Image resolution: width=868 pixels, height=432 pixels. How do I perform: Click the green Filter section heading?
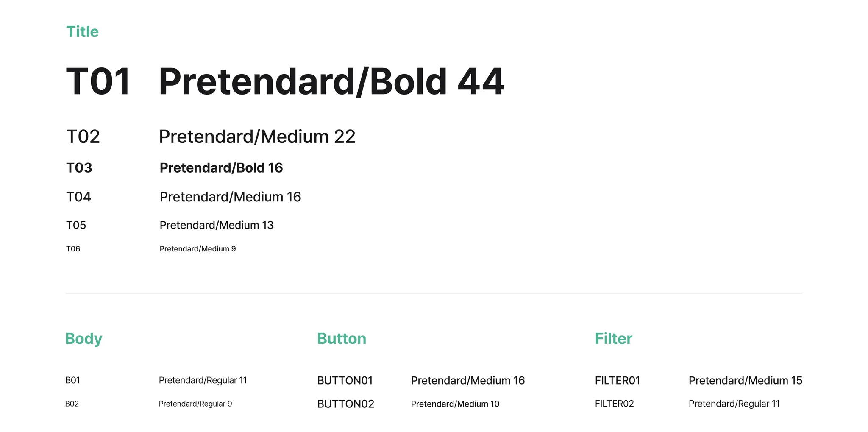pyautogui.click(x=613, y=339)
